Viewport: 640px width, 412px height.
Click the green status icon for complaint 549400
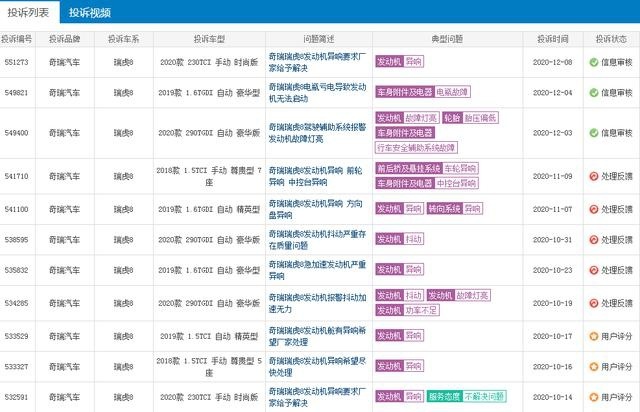click(594, 133)
